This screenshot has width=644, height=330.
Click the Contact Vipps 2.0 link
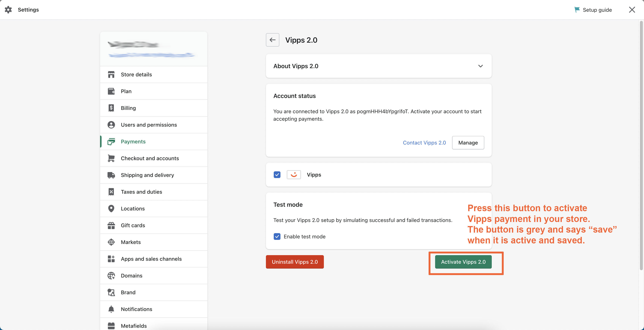tap(424, 143)
